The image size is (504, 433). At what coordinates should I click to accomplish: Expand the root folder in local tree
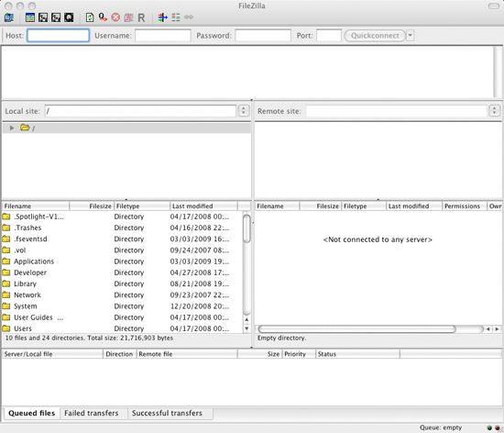coord(12,128)
